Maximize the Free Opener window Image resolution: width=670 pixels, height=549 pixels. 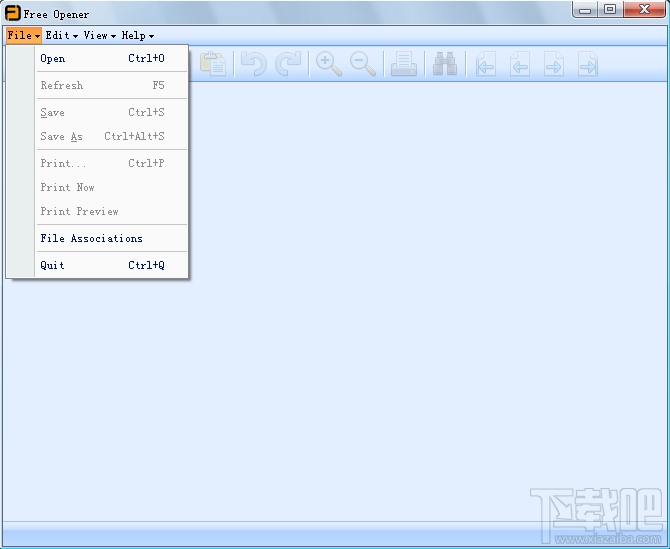[610, 9]
